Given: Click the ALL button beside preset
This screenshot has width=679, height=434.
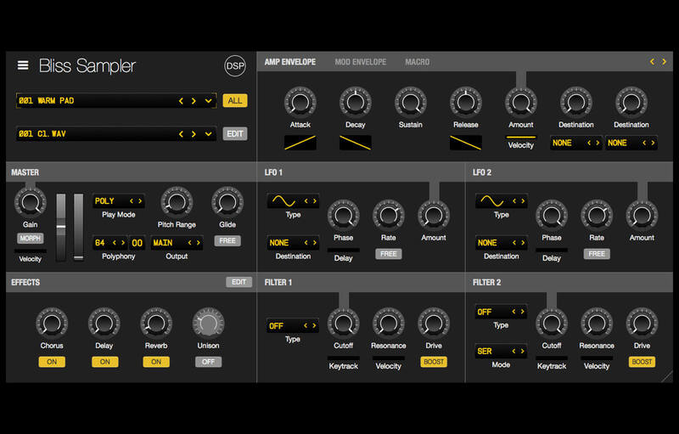Looking at the screenshot, I should click(235, 100).
